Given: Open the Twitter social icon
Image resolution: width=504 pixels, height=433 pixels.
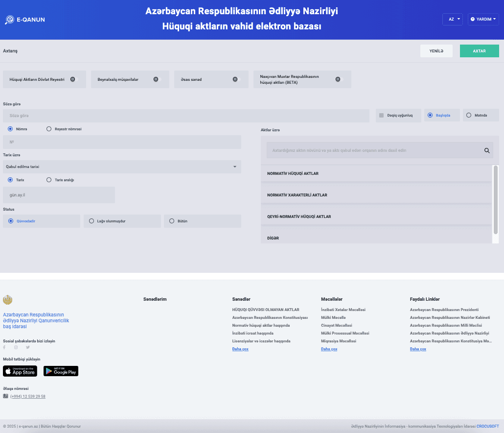Looking at the screenshot, I should click(x=28, y=347).
